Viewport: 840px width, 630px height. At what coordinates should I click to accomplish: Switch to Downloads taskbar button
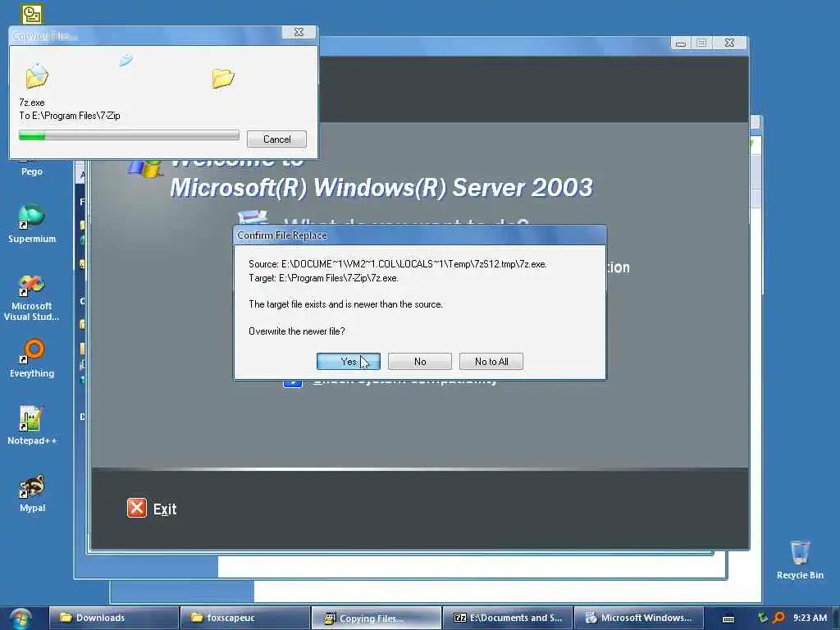(x=113, y=618)
